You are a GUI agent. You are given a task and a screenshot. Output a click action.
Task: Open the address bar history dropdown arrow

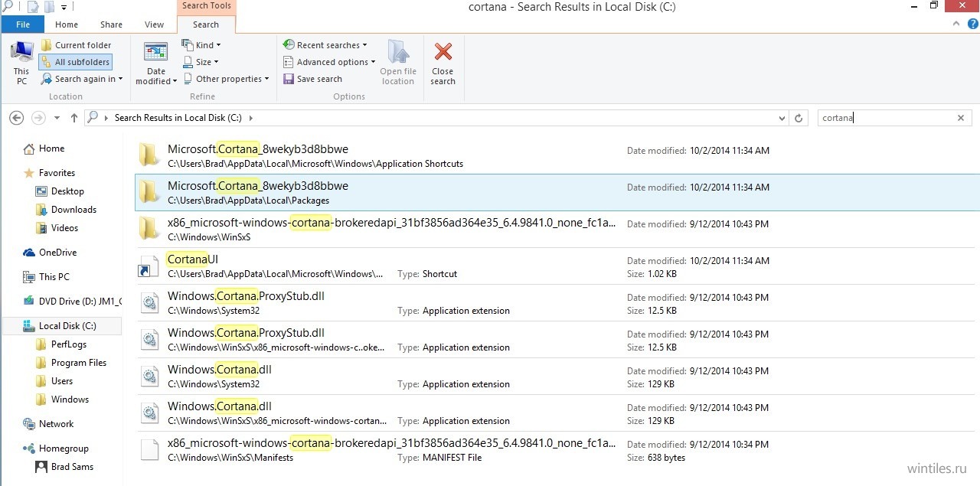coord(781,118)
